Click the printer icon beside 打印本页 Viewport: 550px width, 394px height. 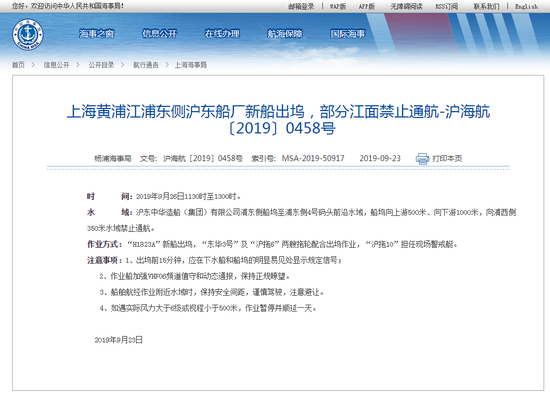422,159
